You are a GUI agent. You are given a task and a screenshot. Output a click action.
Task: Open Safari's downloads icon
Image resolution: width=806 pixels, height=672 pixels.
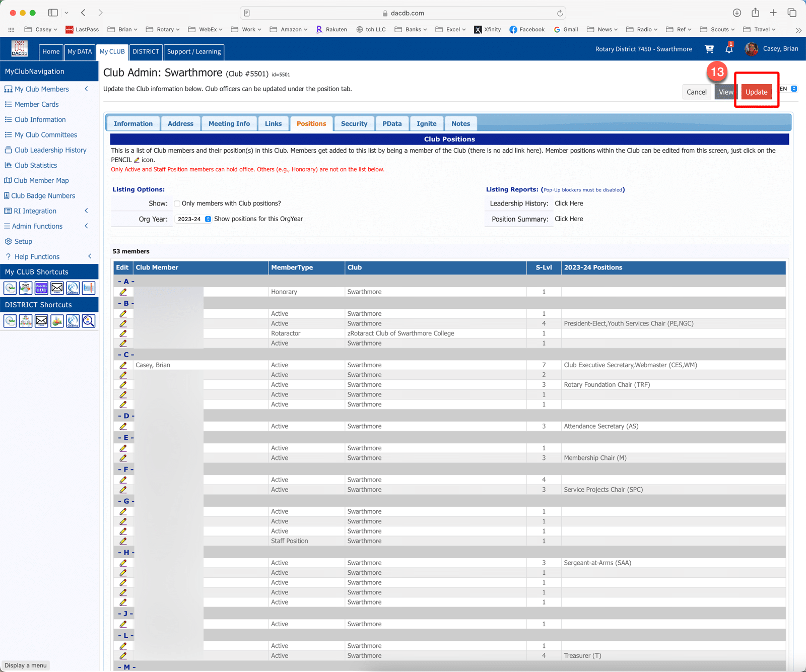click(736, 13)
